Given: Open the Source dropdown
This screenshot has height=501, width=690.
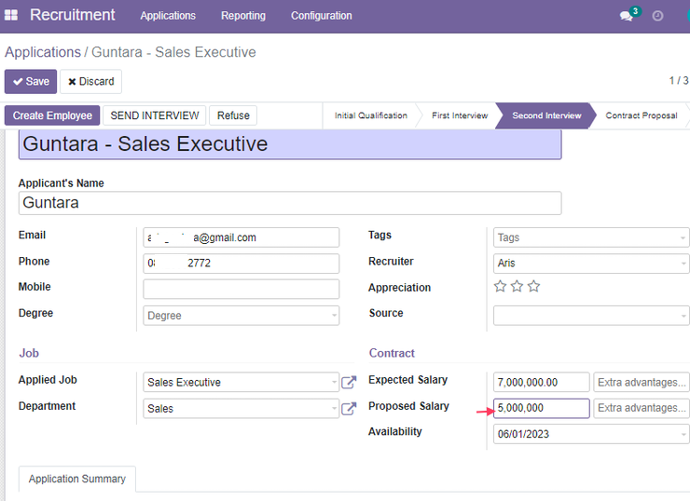Looking at the screenshot, I should [x=590, y=315].
